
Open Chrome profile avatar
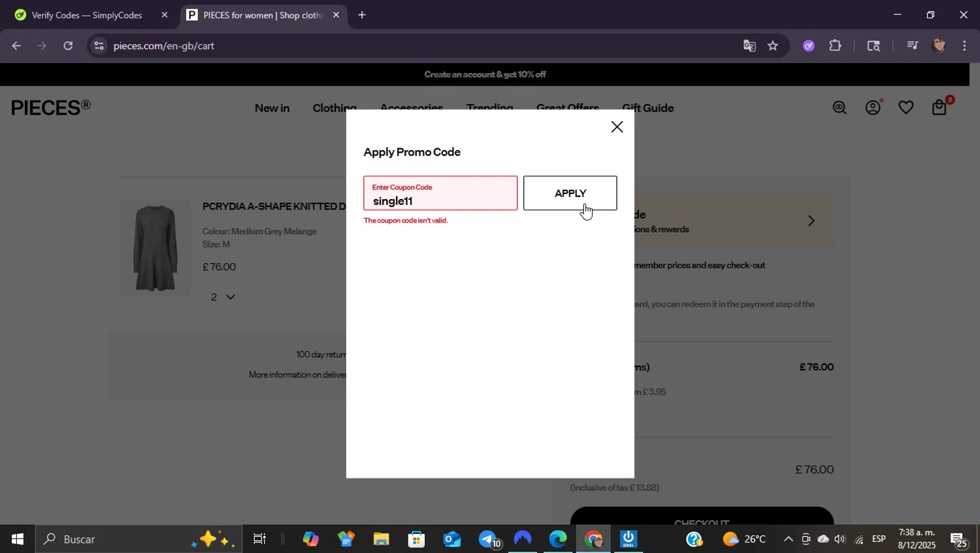(x=939, y=45)
